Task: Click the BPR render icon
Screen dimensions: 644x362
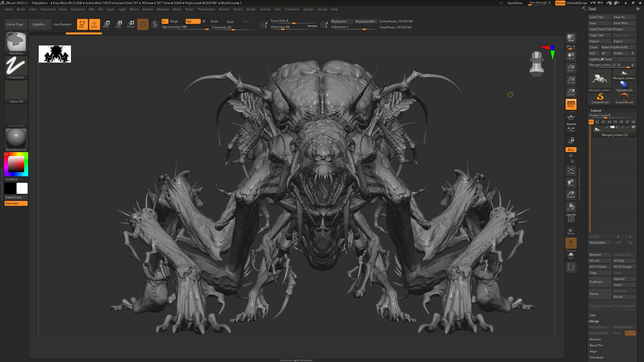Action: click(x=571, y=38)
